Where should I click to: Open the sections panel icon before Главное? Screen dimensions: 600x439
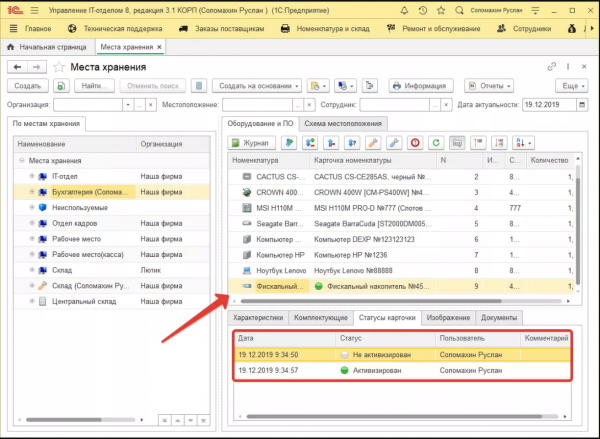[x=13, y=28]
